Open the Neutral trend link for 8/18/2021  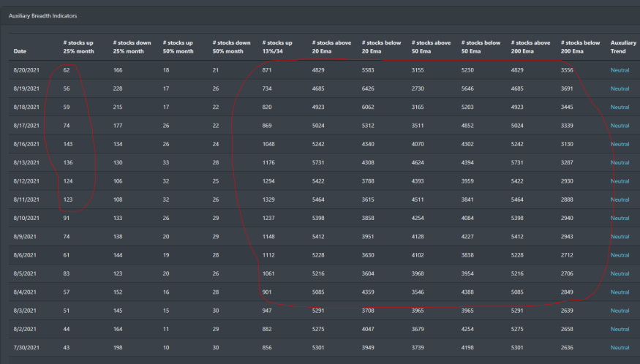(x=620, y=107)
